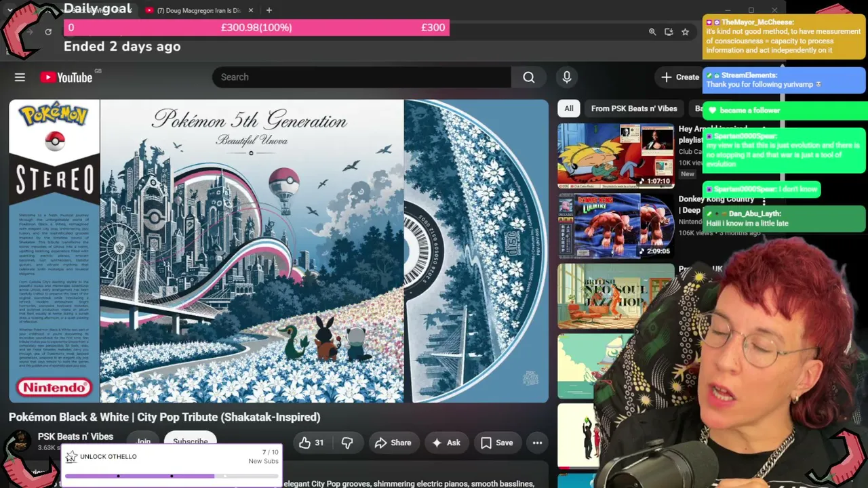
Task: Open the Ask AI button
Action: pos(446,443)
